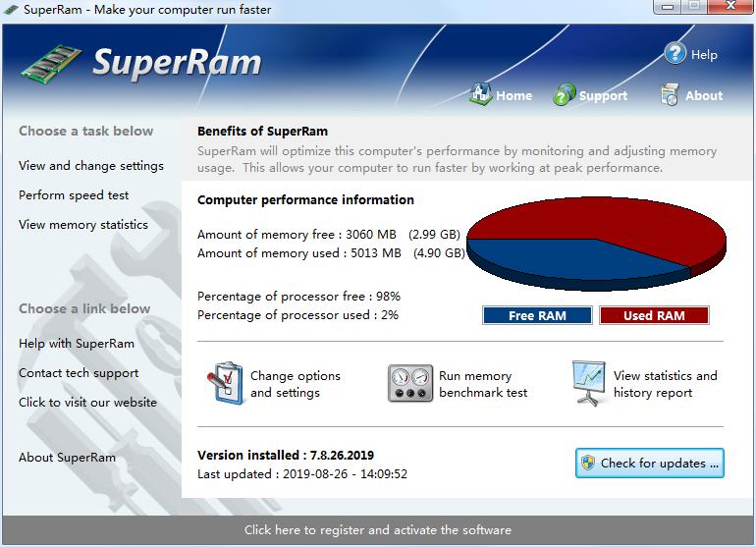Open Home via the house icon
The image size is (756, 547).
480,94
